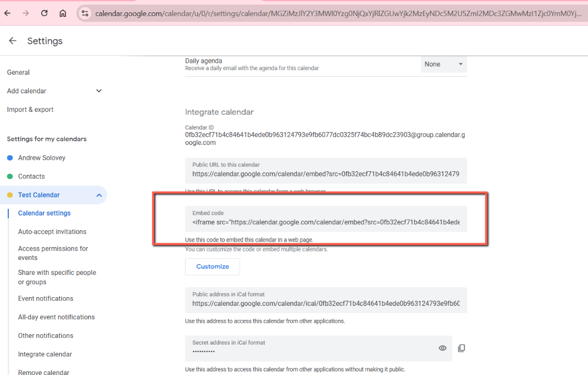588x375 pixels.
Task: Select Test Calendar in sidebar
Action: pyautogui.click(x=39, y=195)
